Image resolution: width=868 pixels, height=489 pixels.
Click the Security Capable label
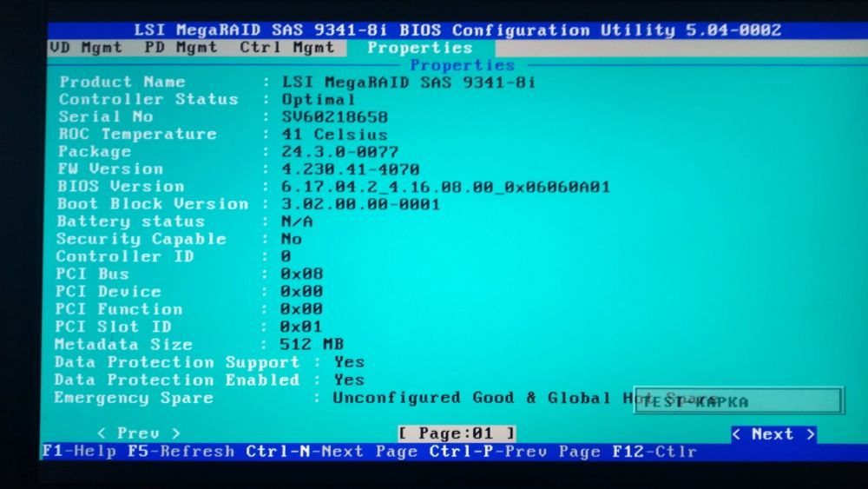pyautogui.click(x=141, y=239)
